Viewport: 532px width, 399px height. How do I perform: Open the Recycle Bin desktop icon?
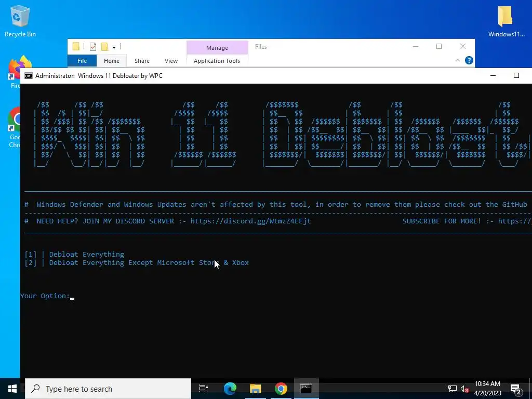click(x=20, y=21)
